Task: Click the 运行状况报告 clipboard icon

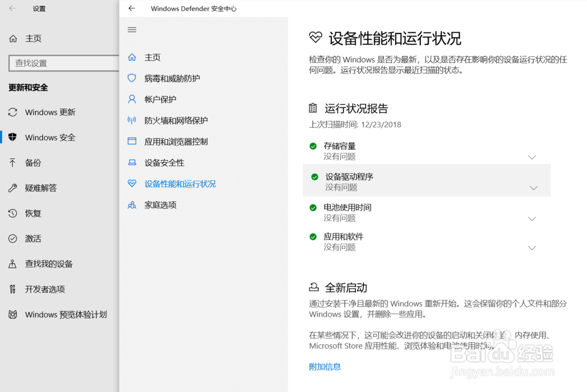Action: tap(313, 108)
